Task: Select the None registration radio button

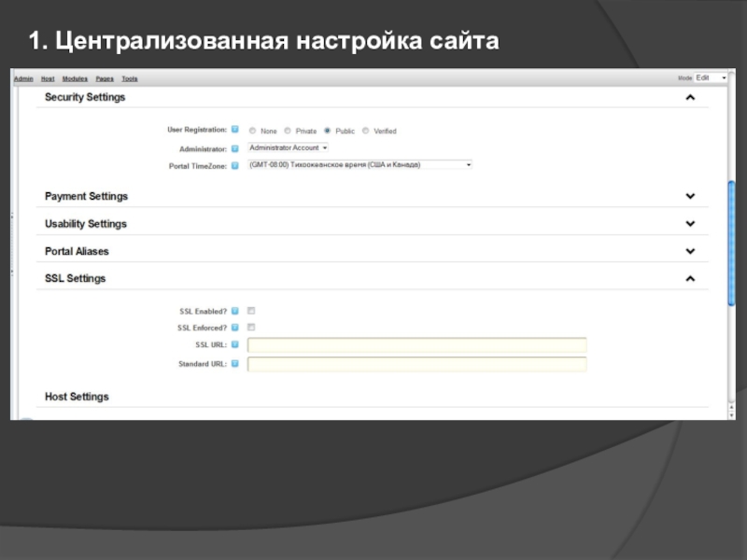Action: pyautogui.click(x=252, y=131)
